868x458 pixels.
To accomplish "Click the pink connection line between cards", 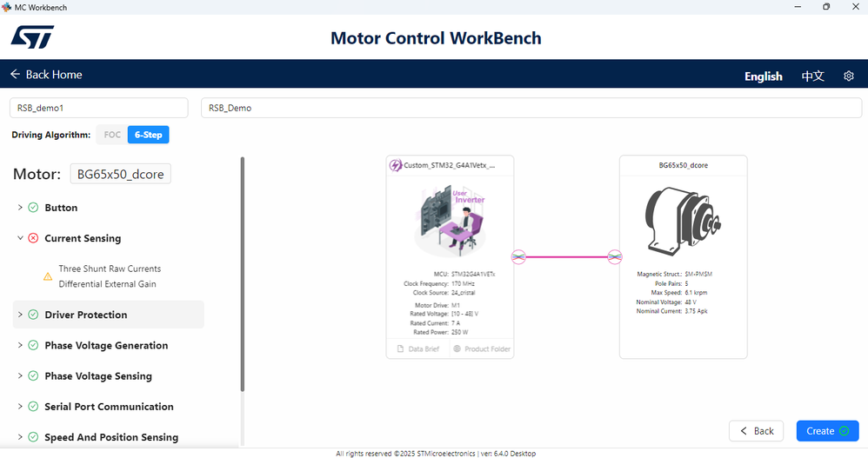I will [566, 256].
